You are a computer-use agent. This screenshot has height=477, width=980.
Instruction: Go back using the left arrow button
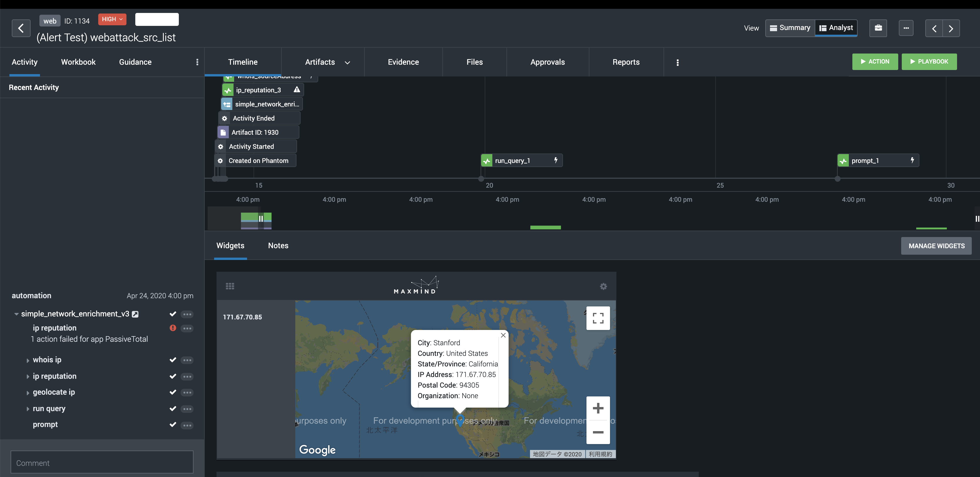point(21,28)
